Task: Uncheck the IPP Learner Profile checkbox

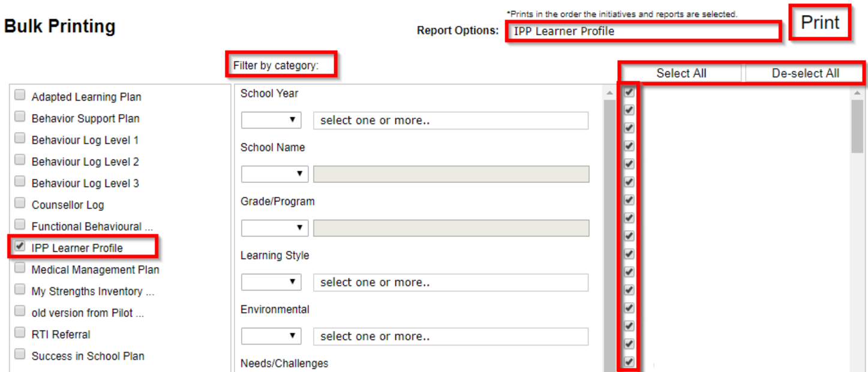Action: point(20,246)
